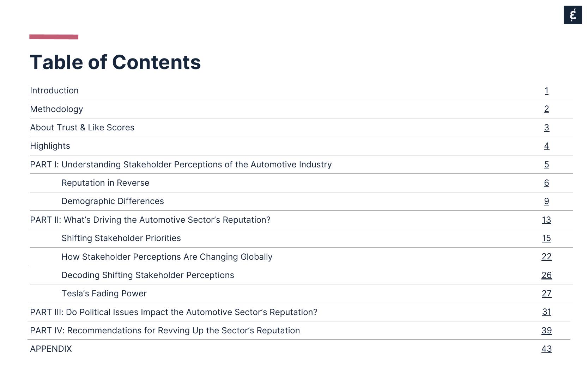The width and height of the screenshot is (588, 382).
Task: Jump to Highlights page 4
Action: click(x=546, y=146)
